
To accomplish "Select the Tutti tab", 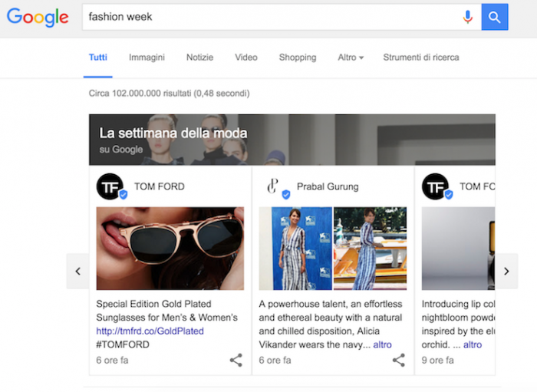I will pos(98,58).
